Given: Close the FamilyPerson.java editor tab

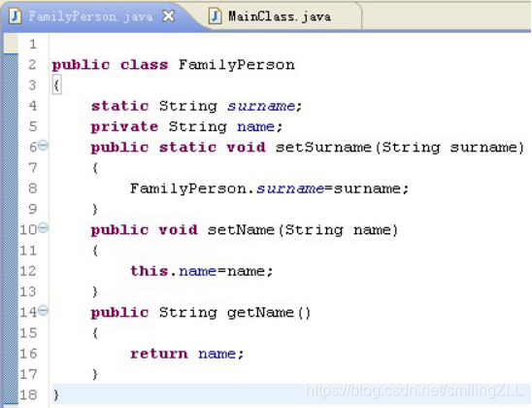Looking at the screenshot, I should [x=169, y=16].
